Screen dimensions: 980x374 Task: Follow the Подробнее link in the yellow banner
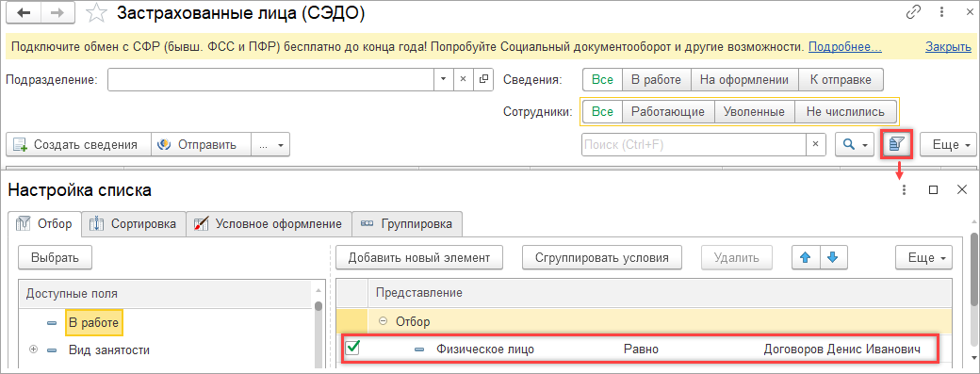[x=845, y=47]
